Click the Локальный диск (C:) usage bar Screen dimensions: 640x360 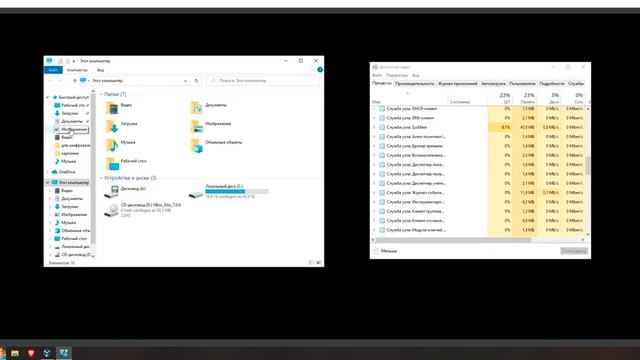(x=237, y=191)
